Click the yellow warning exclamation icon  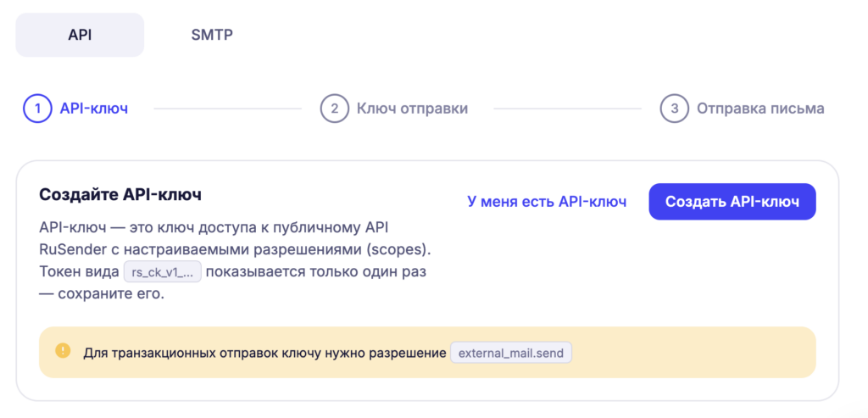point(63,350)
